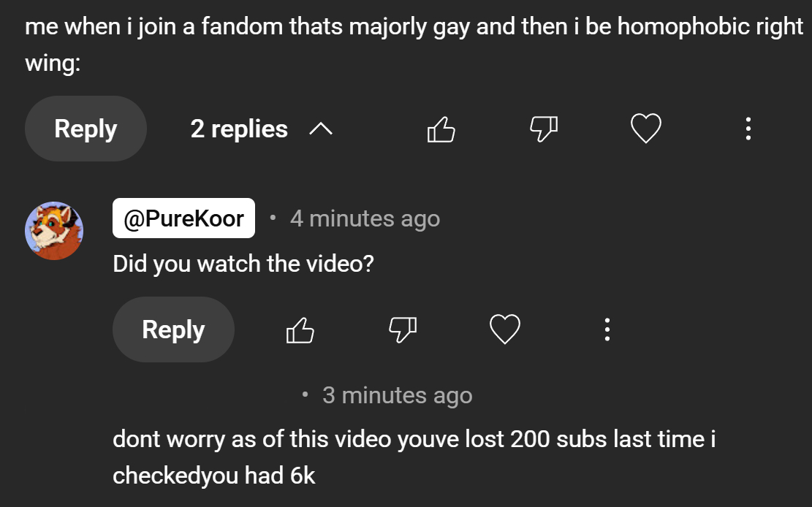Open the @PureKoor channel handle
The image size is (812, 507).
(184, 218)
